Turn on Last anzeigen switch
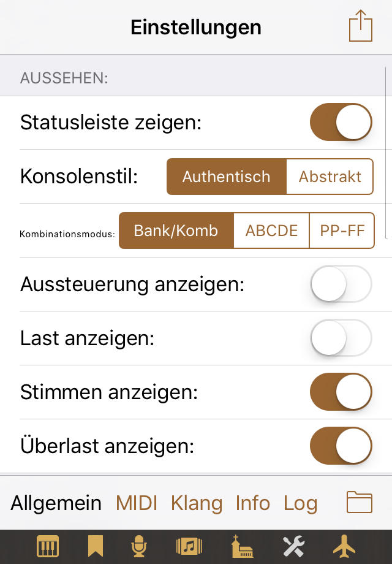 click(341, 338)
